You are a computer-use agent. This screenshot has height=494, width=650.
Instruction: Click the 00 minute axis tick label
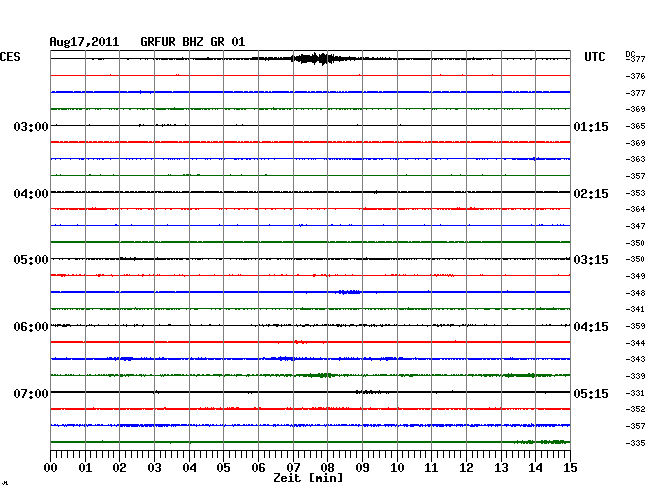click(x=51, y=467)
